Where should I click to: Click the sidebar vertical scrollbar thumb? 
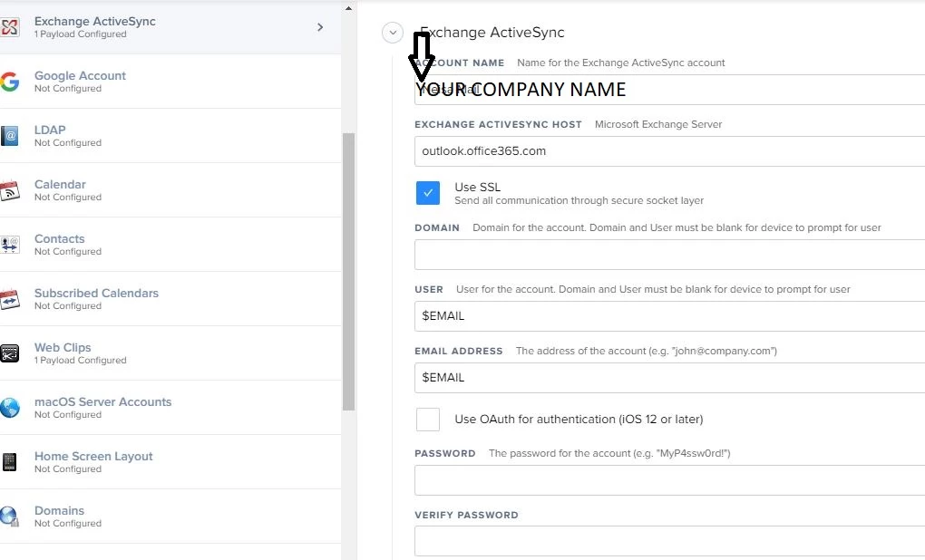(348, 271)
